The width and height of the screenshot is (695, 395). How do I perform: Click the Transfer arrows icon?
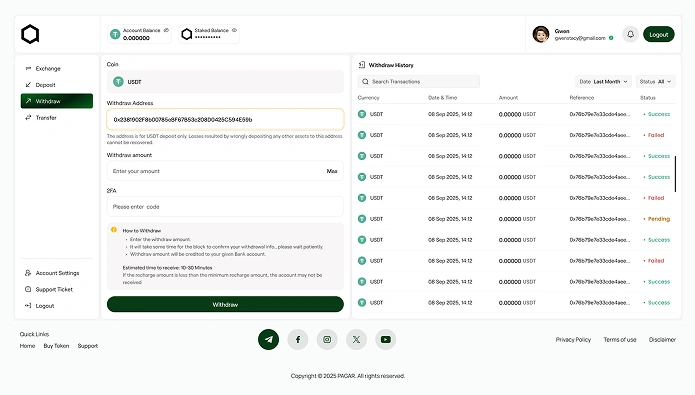coord(28,117)
